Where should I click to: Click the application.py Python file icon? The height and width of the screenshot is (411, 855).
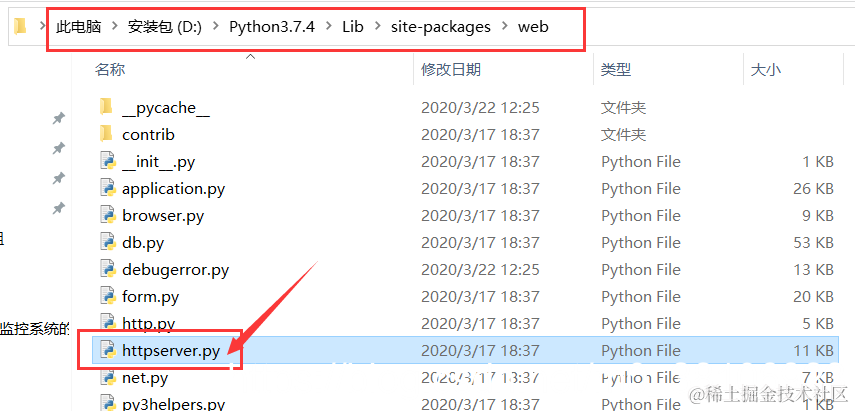[108, 189]
